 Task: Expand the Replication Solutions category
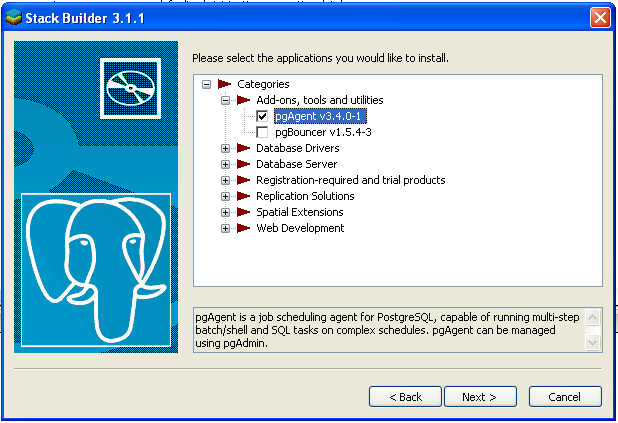[x=225, y=196]
